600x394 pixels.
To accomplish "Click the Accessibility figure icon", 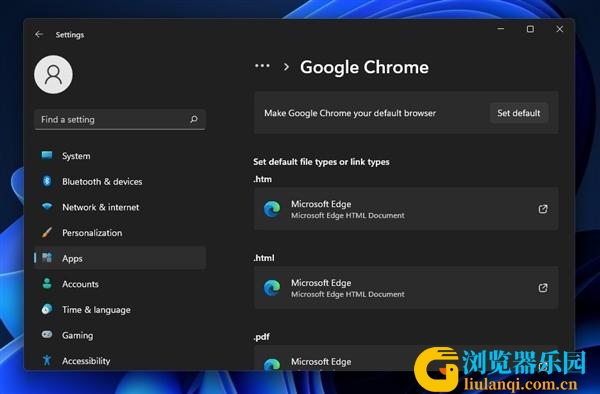I will point(47,360).
